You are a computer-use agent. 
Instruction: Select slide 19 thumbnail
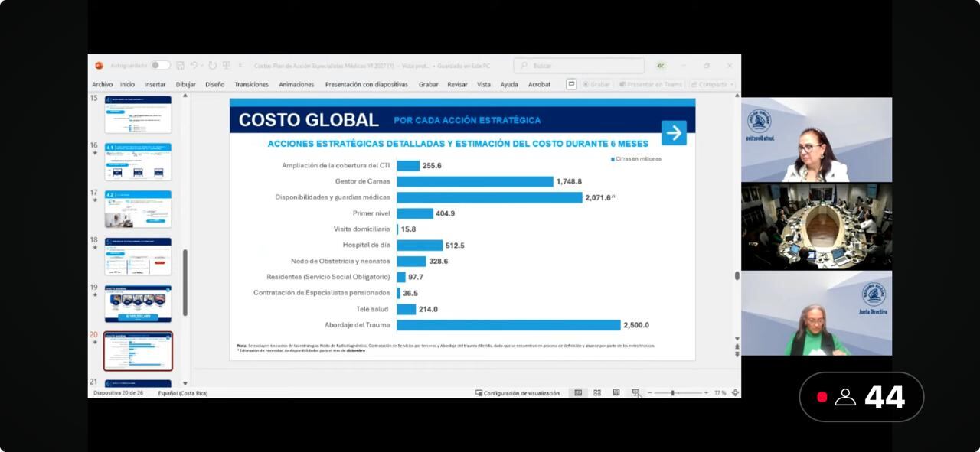tap(138, 304)
